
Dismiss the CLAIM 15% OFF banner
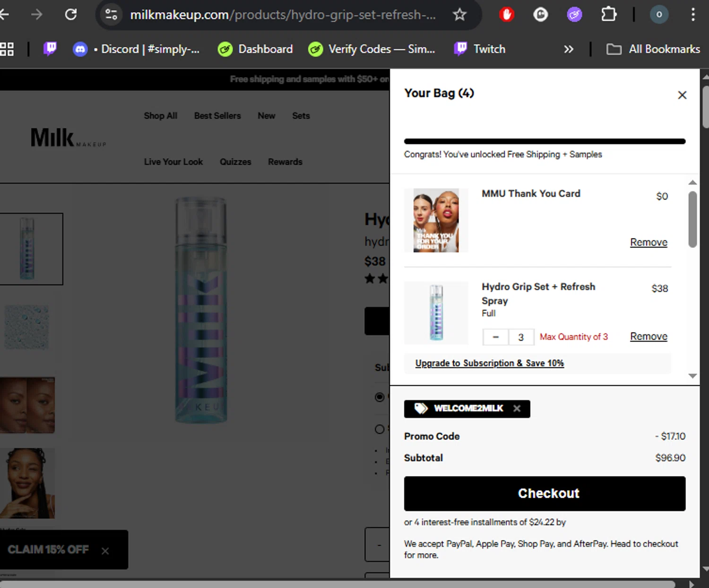pos(105,551)
